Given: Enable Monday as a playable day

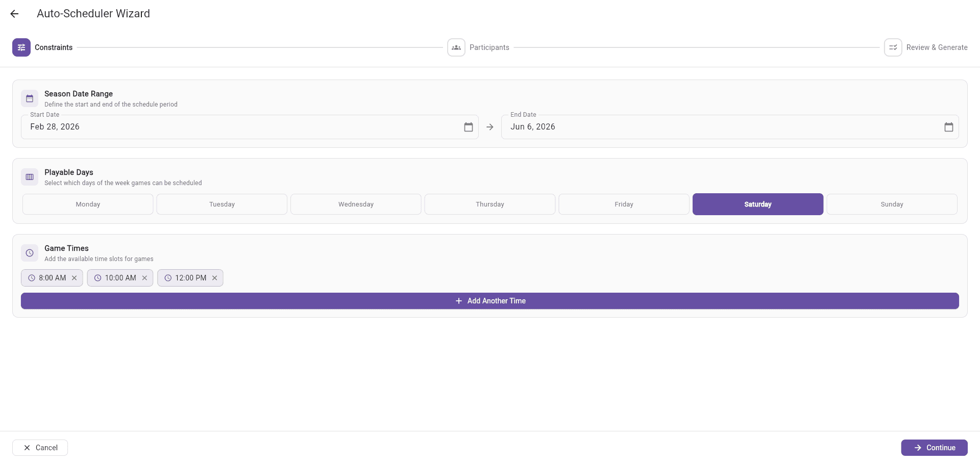Looking at the screenshot, I should pyautogui.click(x=88, y=204).
